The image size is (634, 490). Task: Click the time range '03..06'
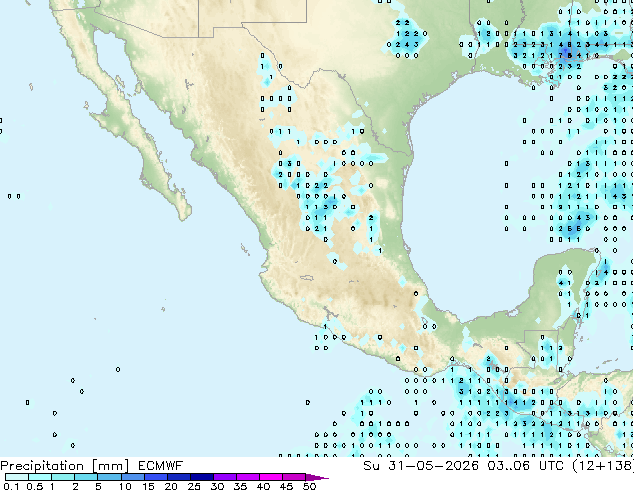pos(508,466)
